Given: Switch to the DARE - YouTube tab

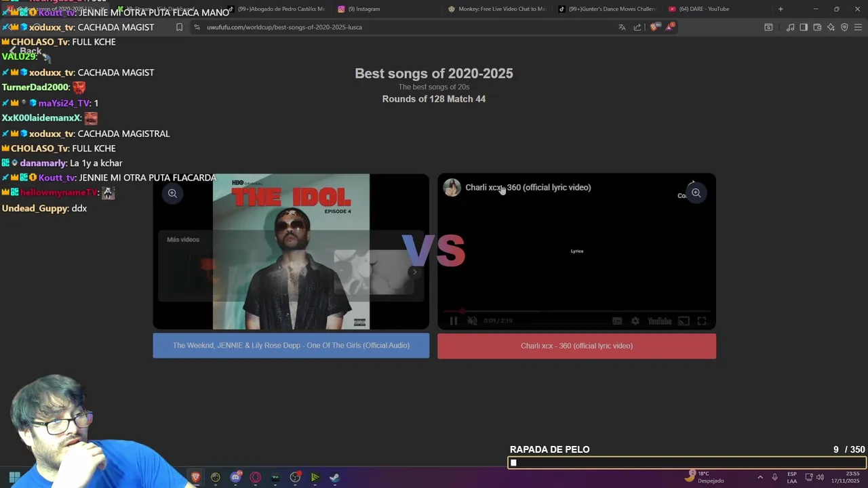Looking at the screenshot, I should click(717, 9).
